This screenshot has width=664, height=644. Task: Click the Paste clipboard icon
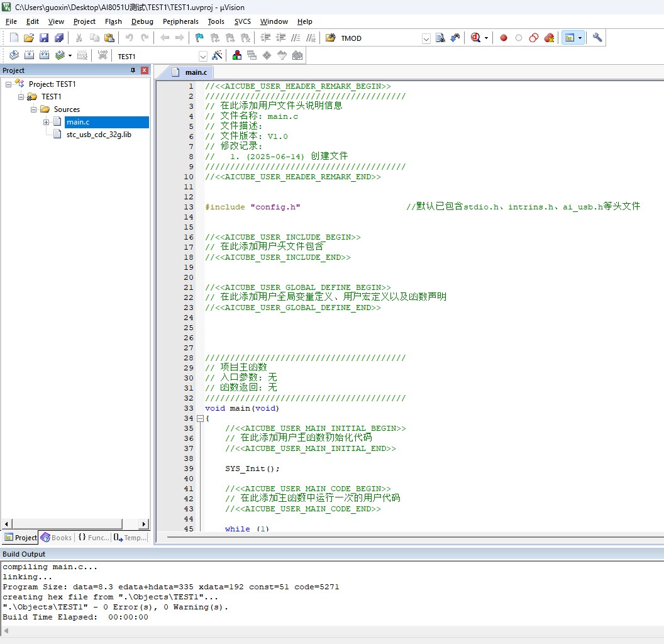pyautogui.click(x=109, y=38)
